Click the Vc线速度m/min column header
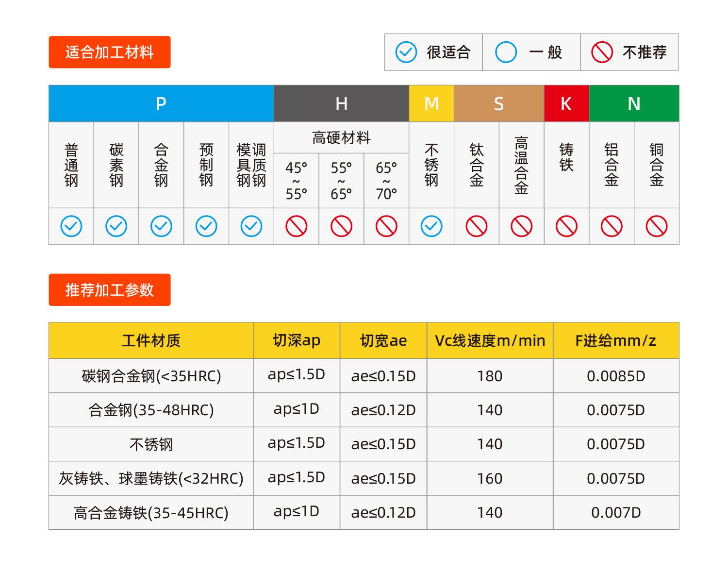 click(490, 340)
